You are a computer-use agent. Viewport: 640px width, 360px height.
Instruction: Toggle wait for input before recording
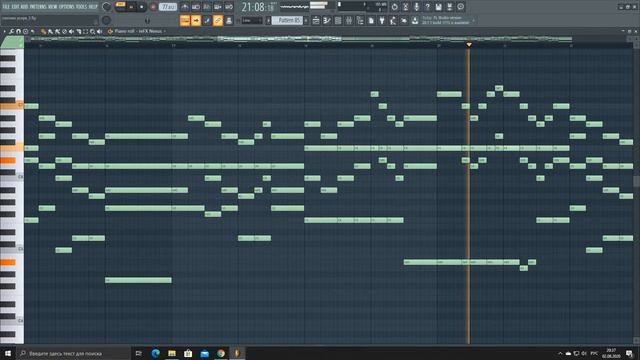pyautogui.click(x=196, y=7)
